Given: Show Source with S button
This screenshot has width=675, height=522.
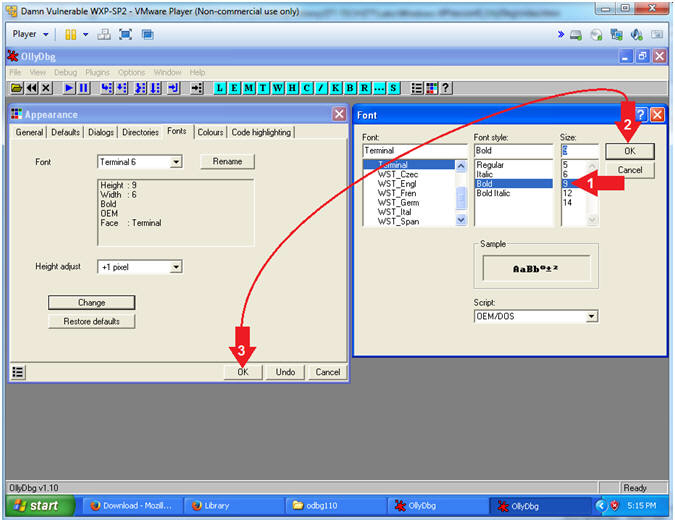Looking at the screenshot, I should pyautogui.click(x=393, y=88).
